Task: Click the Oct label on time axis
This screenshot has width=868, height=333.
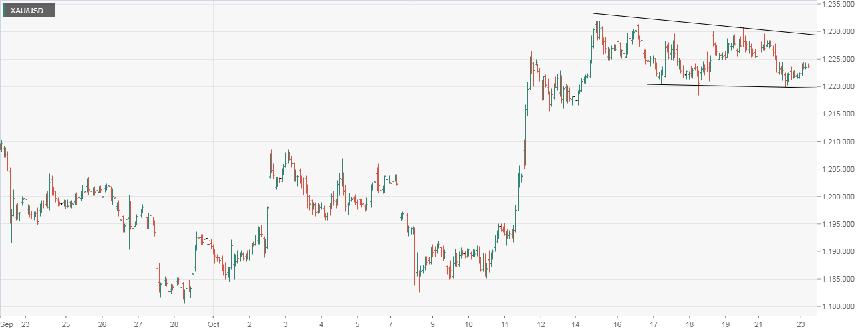Action: point(212,324)
